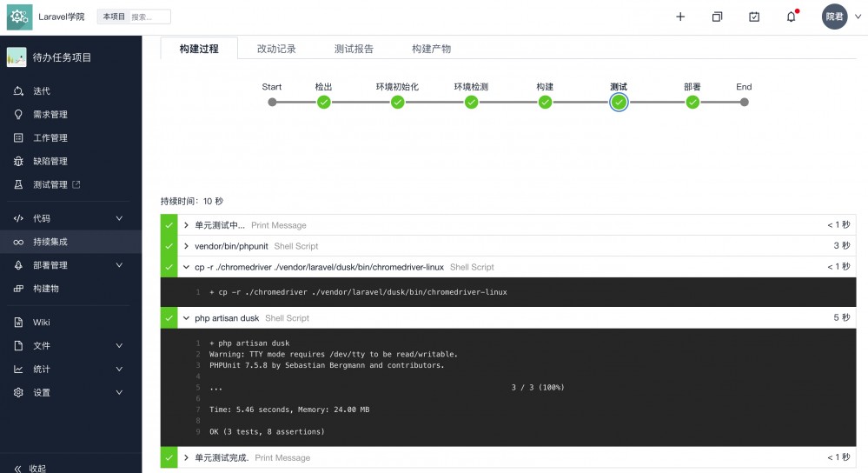Click the external link icon beside 测试管理
Image resolution: width=868 pixels, height=473 pixels.
76,184
